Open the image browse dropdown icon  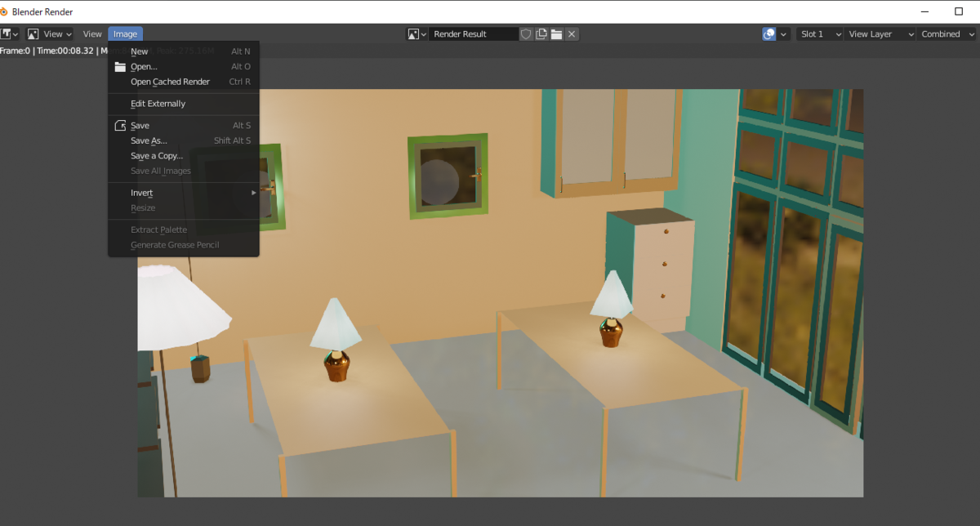pos(417,33)
